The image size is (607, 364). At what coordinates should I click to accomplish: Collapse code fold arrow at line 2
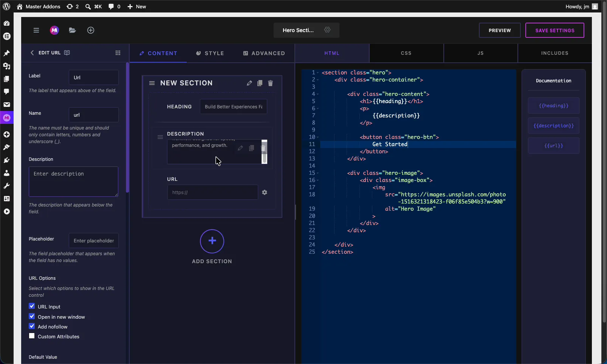click(x=318, y=80)
